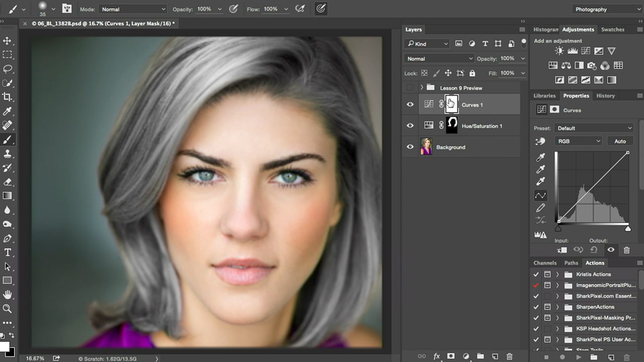The height and width of the screenshot is (362, 644).
Task: Toggle the SharpenActions checkmark
Action: point(536,307)
